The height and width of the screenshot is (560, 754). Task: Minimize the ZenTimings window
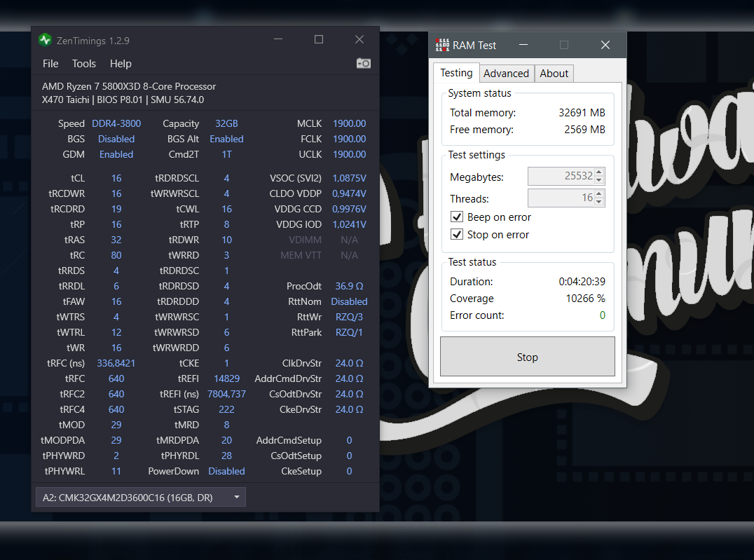(x=278, y=39)
